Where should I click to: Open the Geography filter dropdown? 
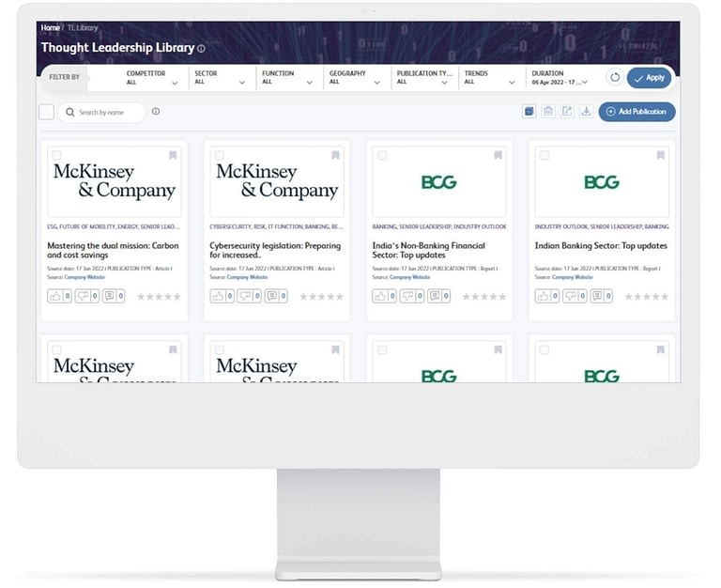click(355, 77)
